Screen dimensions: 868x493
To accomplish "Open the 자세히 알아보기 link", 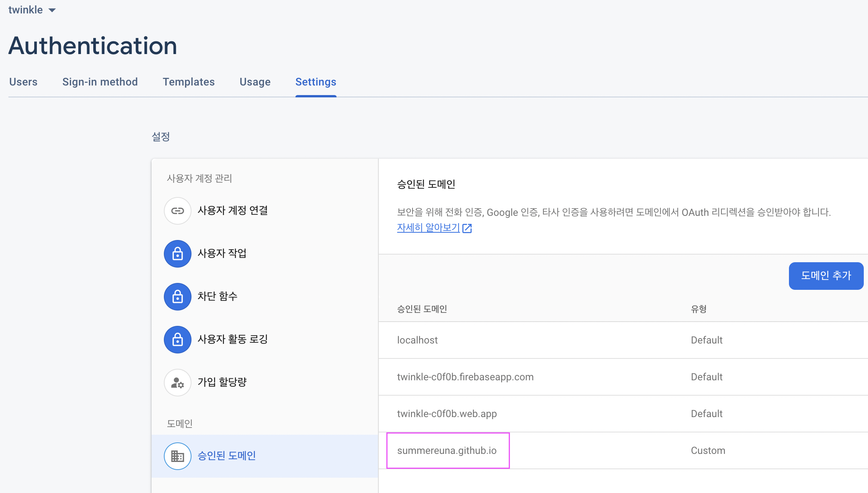I will (x=428, y=228).
